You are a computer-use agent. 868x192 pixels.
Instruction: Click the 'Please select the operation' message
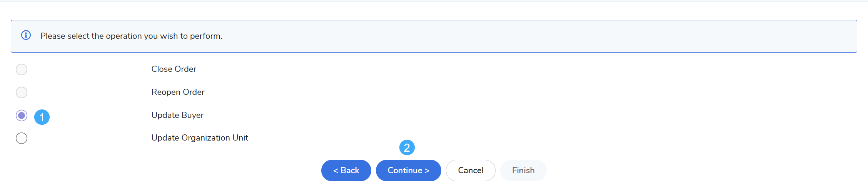(131, 36)
